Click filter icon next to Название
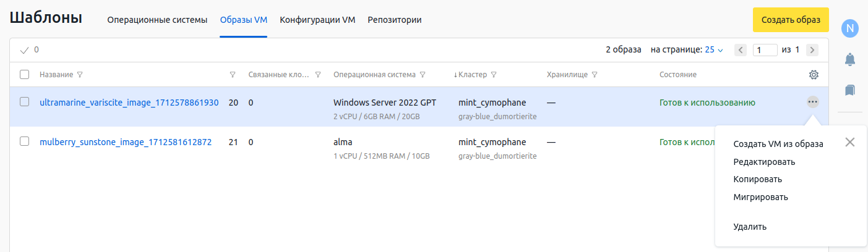Viewport: 868px width, 252px height. (80, 75)
